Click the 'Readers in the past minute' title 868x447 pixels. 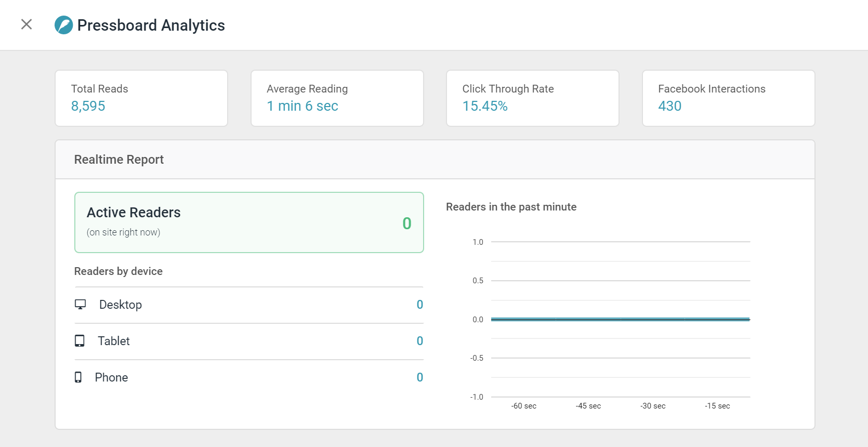tap(511, 207)
